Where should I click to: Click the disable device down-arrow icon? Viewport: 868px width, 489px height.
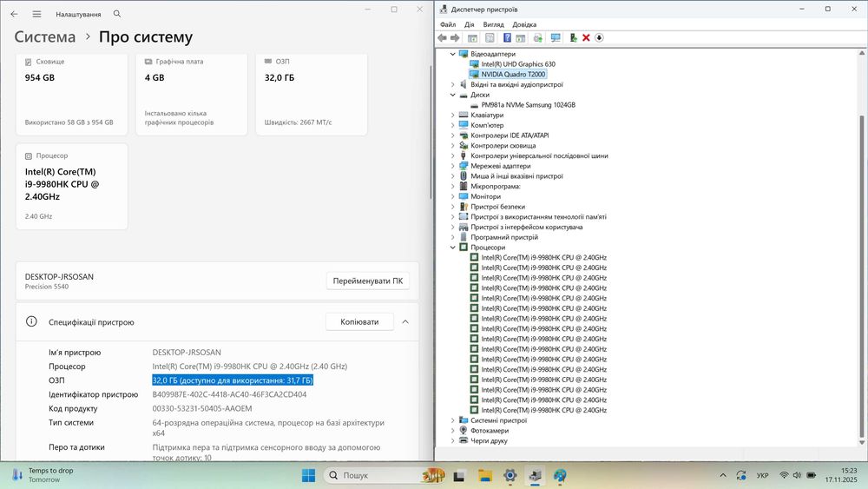(599, 37)
